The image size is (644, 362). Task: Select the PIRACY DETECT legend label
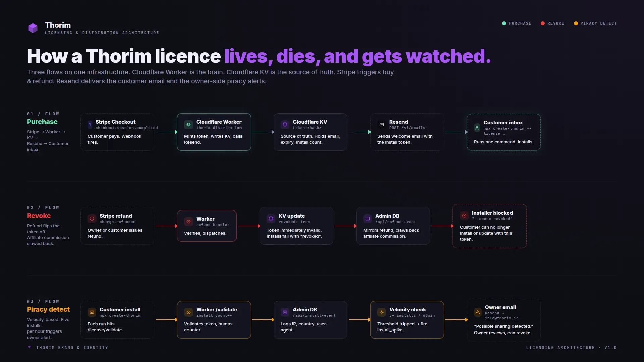pyautogui.click(x=599, y=23)
